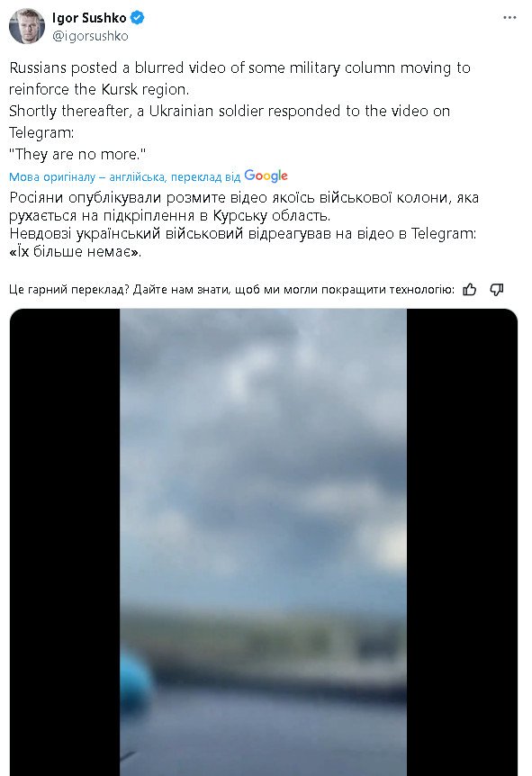Click the left black bar of the video
Image resolution: width=532 pixels, height=776 pixels.
click(65, 542)
